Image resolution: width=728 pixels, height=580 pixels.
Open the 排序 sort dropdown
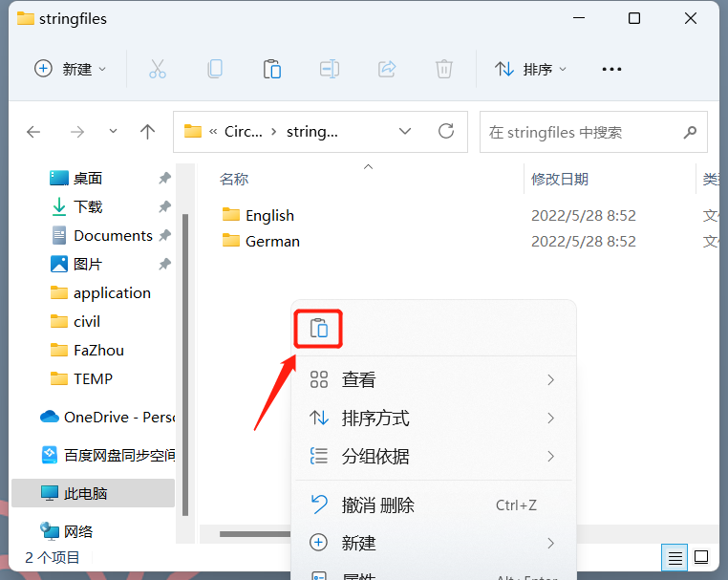point(530,69)
